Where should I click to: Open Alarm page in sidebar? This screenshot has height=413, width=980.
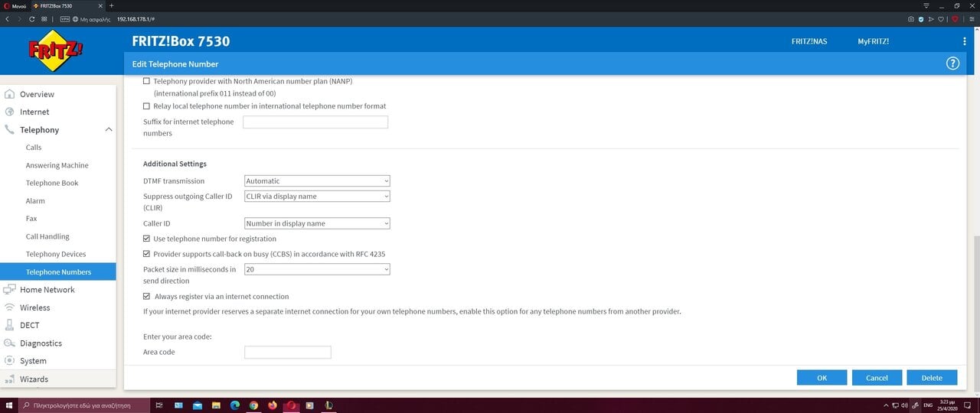(35, 201)
